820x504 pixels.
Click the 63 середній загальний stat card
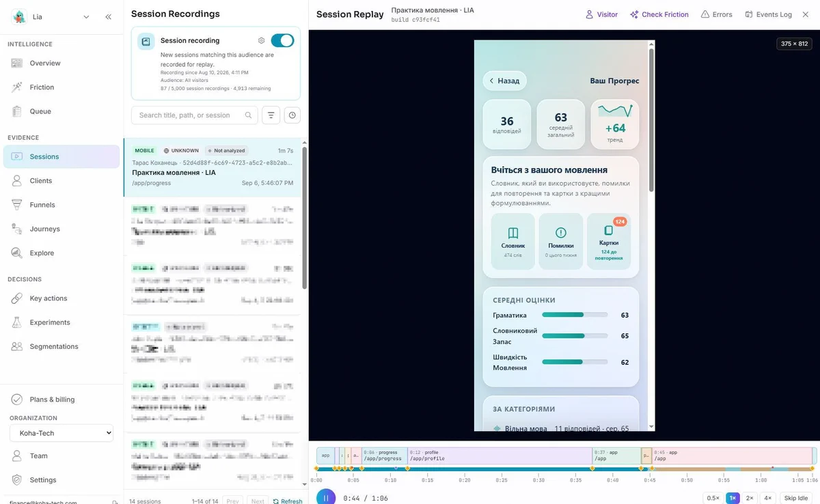[561, 124]
